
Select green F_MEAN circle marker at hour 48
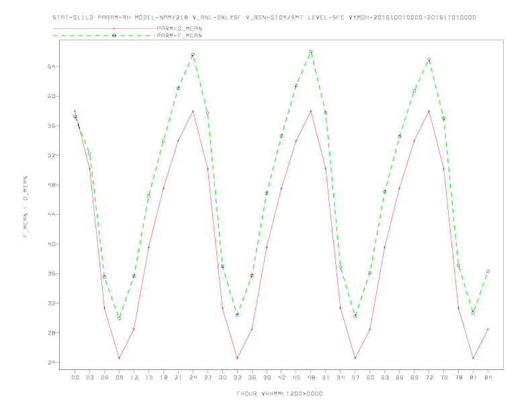click(311, 52)
